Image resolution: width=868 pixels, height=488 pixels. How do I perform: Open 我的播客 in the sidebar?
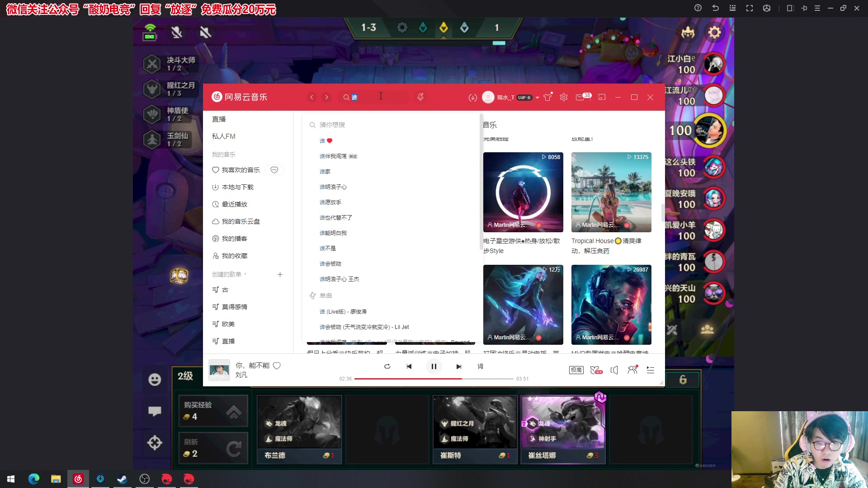coord(230,239)
